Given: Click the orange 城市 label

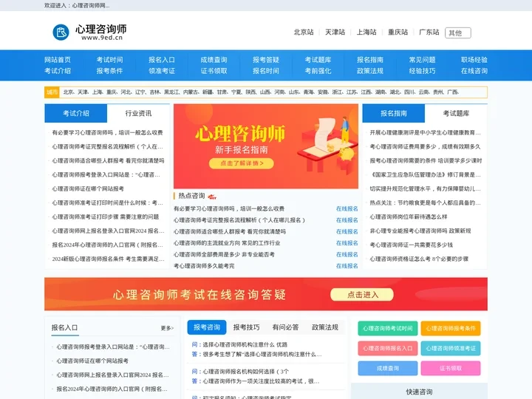Looking at the screenshot, I should pos(52,92).
